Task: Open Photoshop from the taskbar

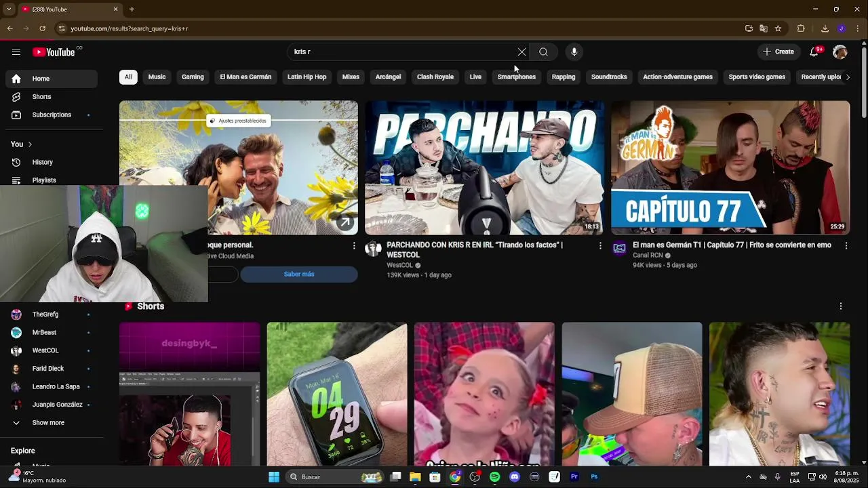Action: coord(594,477)
